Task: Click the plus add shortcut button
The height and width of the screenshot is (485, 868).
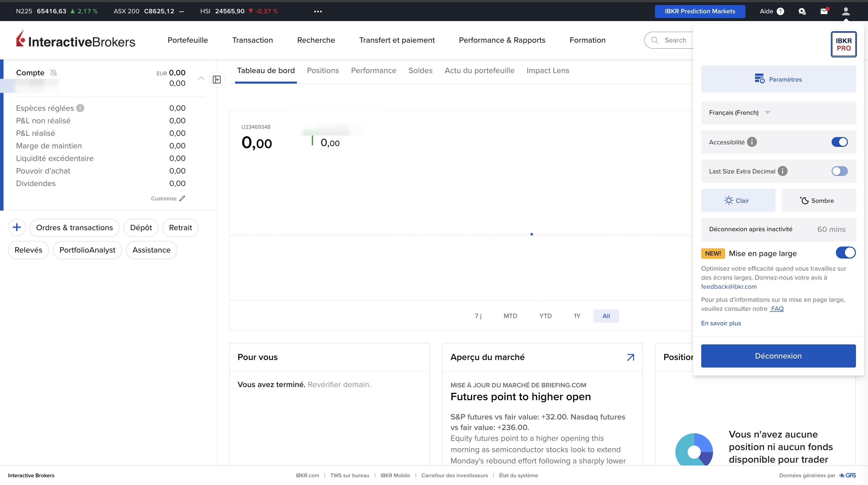Action: coord(17,227)
